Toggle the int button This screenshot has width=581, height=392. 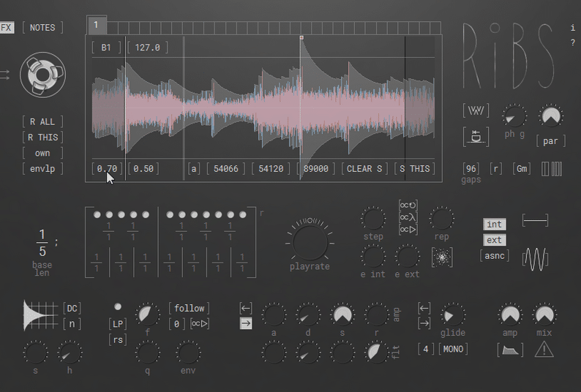click(x=495, y=225)
